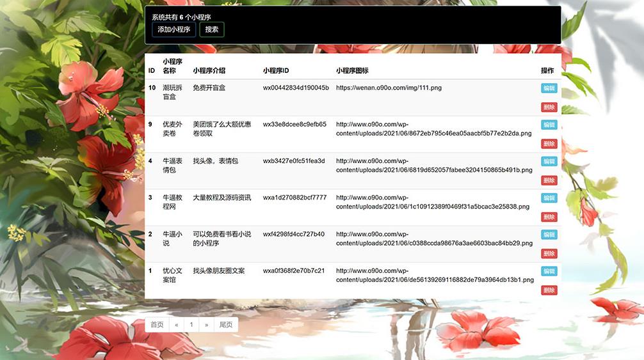
Task: Click the 添加小程序 button
Action: pyautogui.click(x=173, y=29)
